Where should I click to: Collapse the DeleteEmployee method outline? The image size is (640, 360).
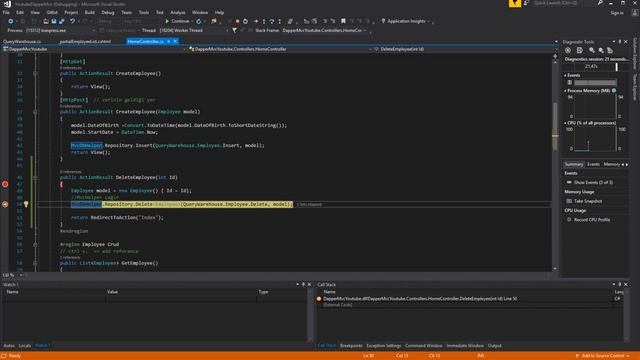pyautogui.click(x=36, y=178)
